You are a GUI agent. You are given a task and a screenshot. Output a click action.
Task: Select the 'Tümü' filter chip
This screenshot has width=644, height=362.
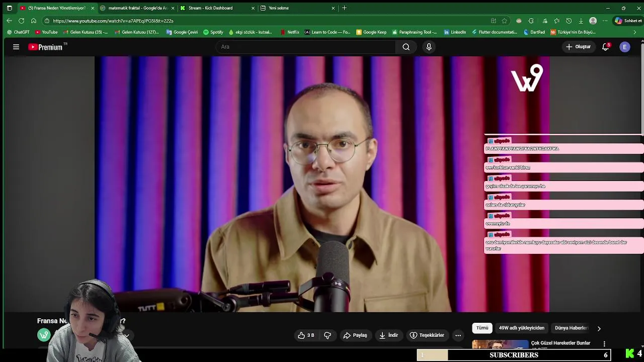pos(482,328)
